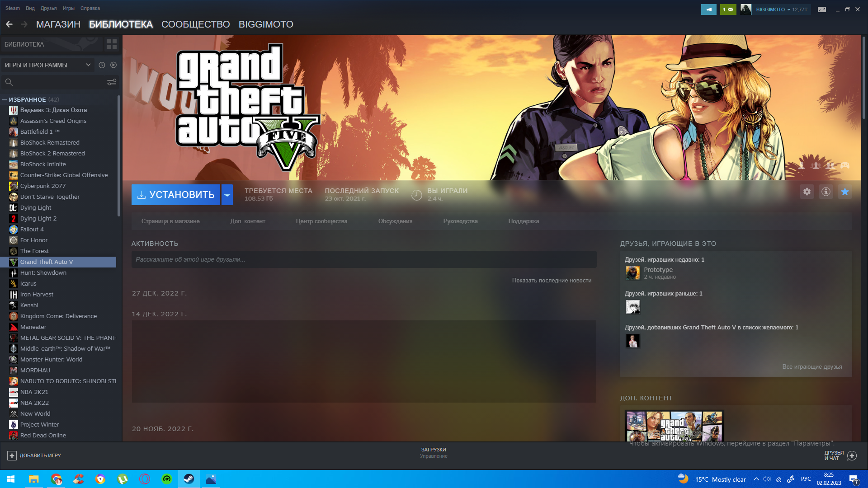Select Cyberpunk 2077 icon in library

[13, 186]
